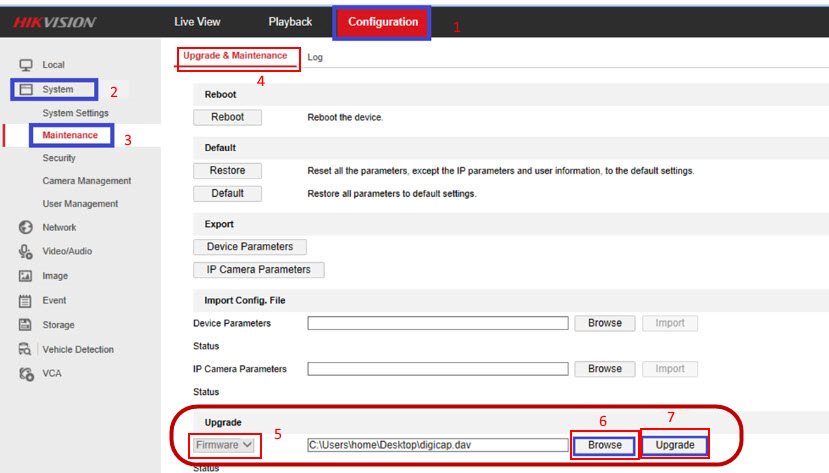The width and height of the screenshot is (829, 473).
Task: Click Restore to reset parameters
Action: click(x=227, y=171)
